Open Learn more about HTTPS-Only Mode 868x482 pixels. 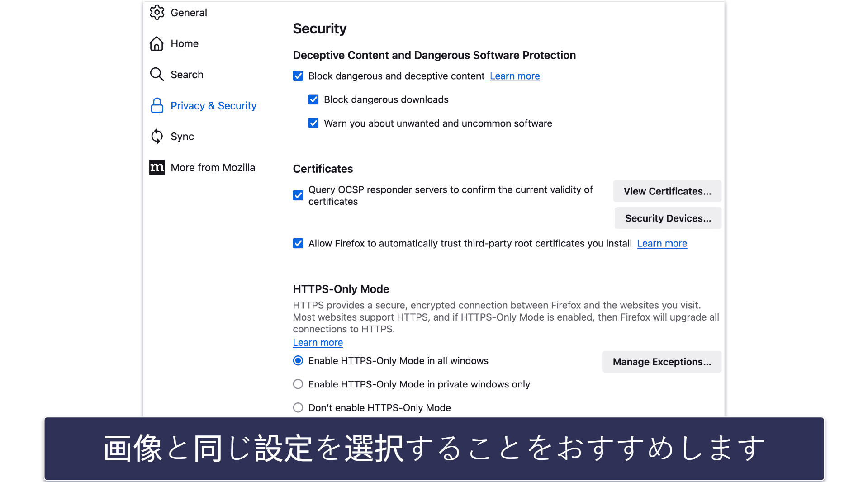(318, 342)
